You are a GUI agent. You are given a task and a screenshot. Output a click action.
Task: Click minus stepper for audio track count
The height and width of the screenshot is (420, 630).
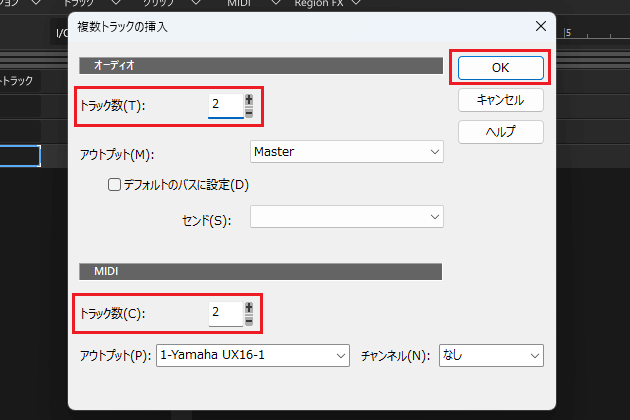pyautogui.click(x=249, y=111)
